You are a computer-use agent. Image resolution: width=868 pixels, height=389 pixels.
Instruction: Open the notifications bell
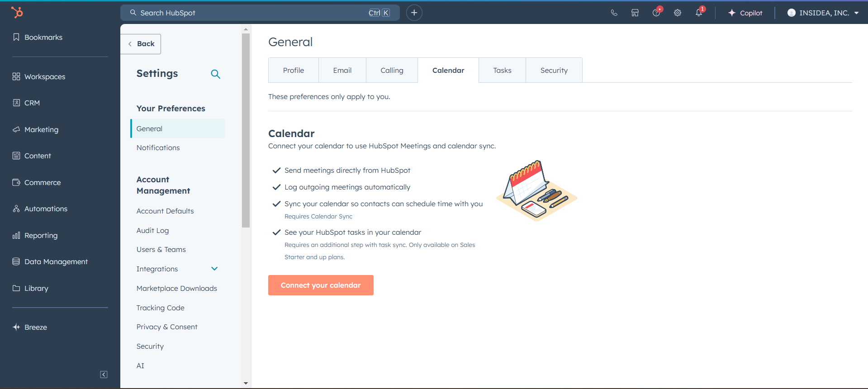699,12
